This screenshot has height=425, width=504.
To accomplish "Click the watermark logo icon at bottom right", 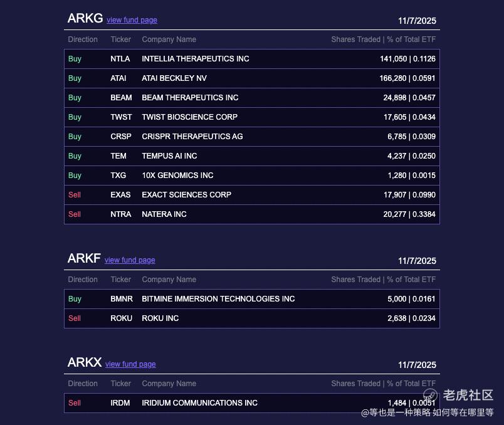I will tap(431, 395).
